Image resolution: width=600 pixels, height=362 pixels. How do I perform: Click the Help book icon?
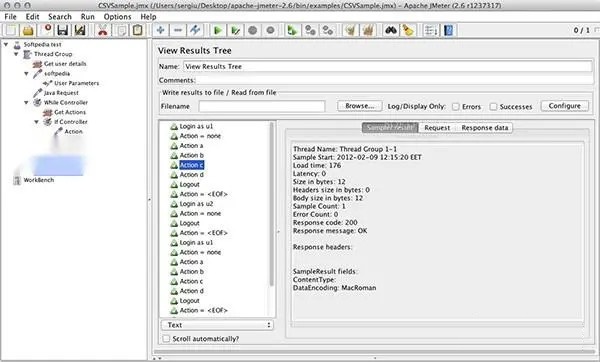(x=448, y=30)
